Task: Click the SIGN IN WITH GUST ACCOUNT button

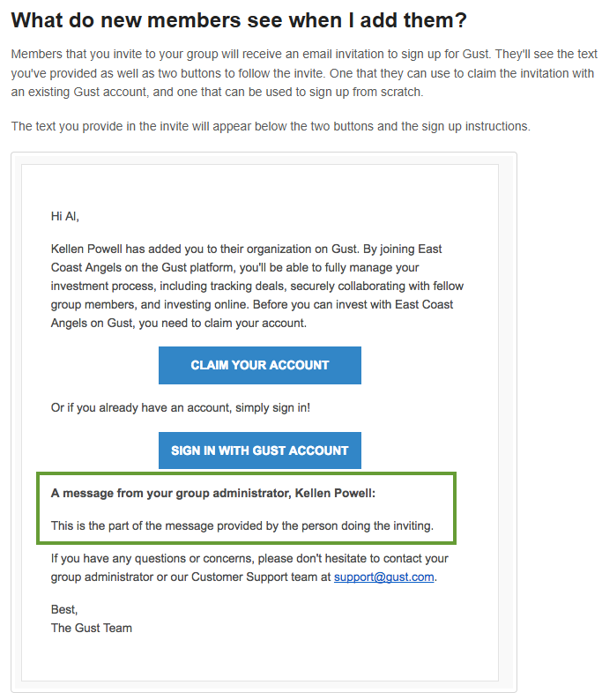Action: coord(260,450)
